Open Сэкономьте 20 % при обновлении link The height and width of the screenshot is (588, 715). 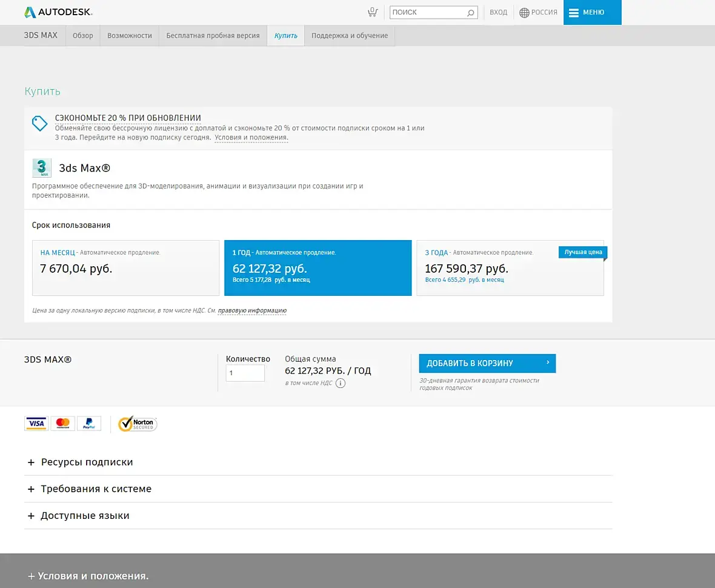point(128,118)
